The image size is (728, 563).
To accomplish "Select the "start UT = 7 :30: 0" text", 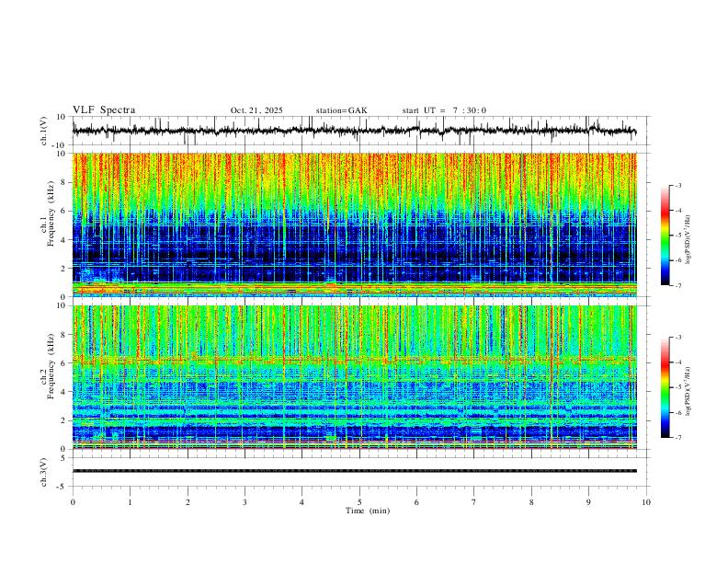I will 444,110.
